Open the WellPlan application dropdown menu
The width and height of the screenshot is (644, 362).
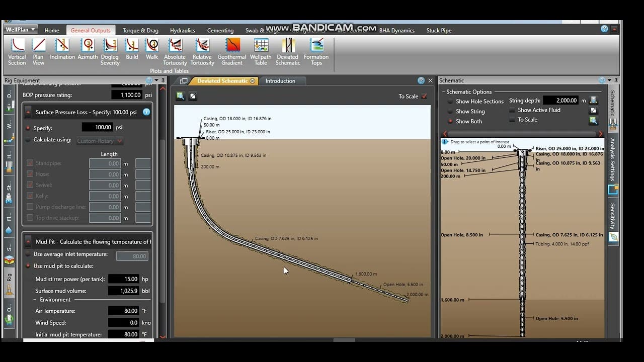(x=20, y=30)
